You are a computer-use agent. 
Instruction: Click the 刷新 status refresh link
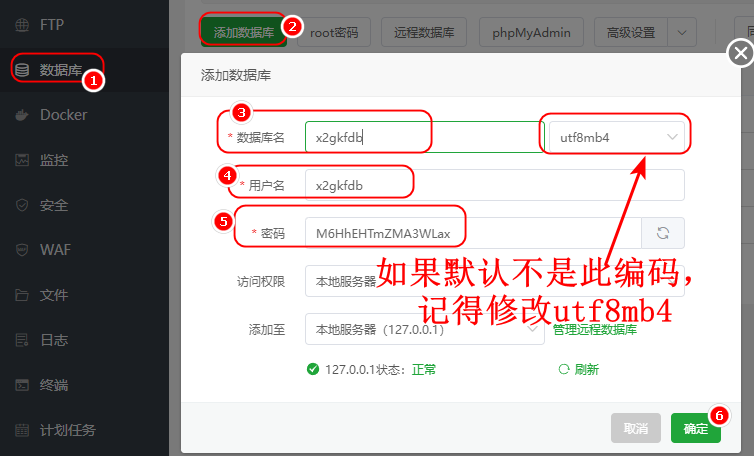point(579,369)
